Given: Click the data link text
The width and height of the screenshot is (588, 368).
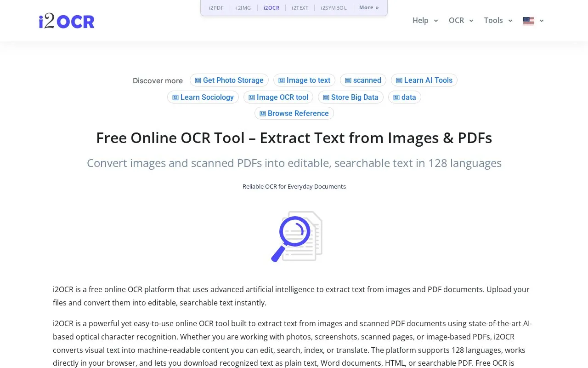Looking at the screenshot, I should (409, 98).
